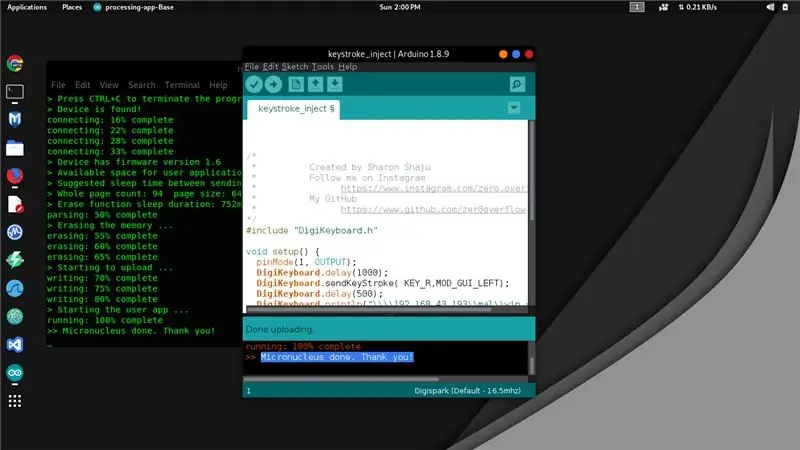Launch the blue M app in dock
The image size is (800, 450).
(x=15, y=120)
